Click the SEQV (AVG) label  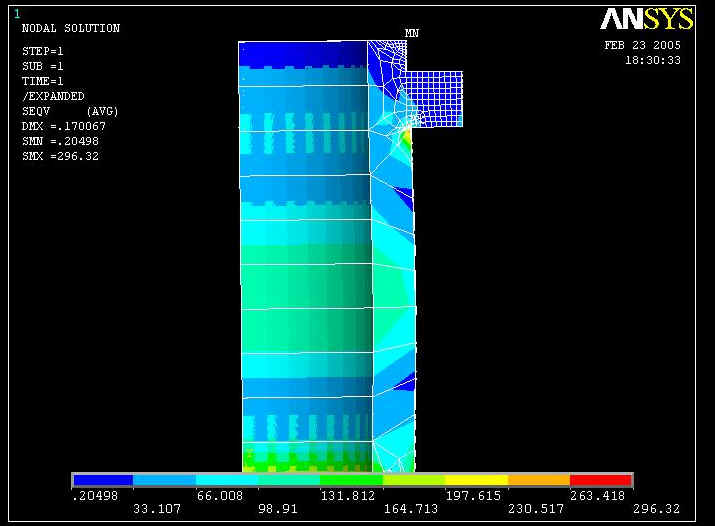point(70,111)
